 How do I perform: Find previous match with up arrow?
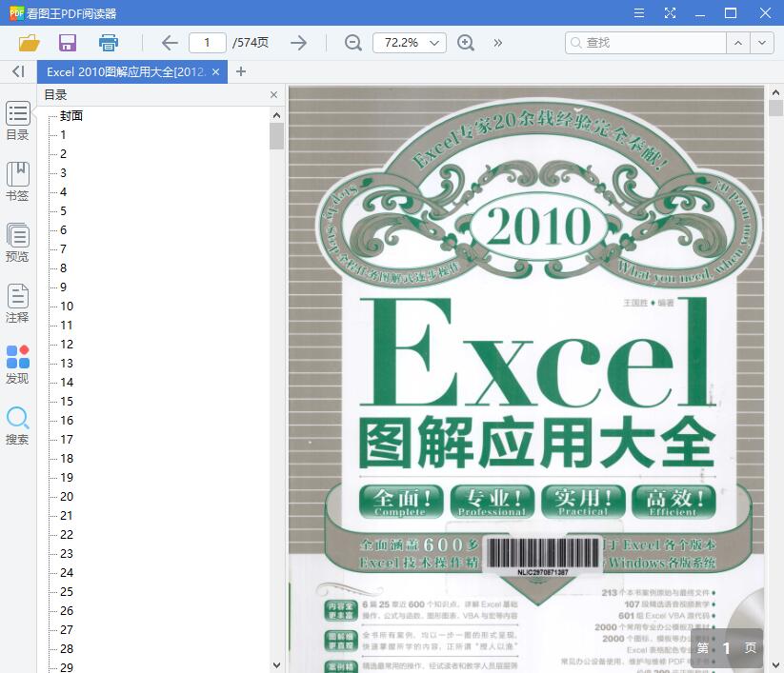(x=738, y=43)
